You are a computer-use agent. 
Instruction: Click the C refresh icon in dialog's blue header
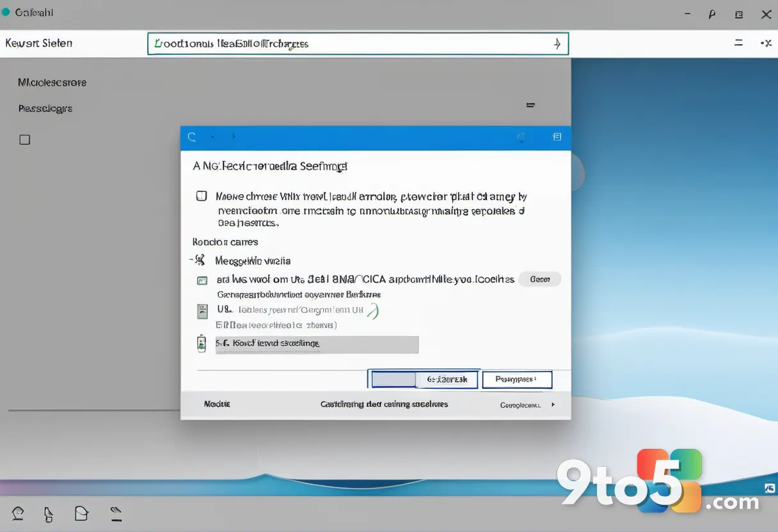pyautogui.click(x=191, y=137)
